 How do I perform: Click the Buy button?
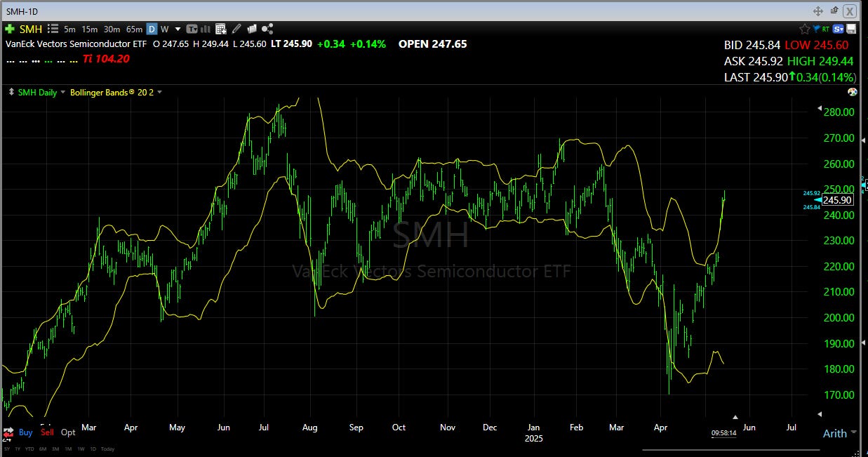tap(26, 432)
